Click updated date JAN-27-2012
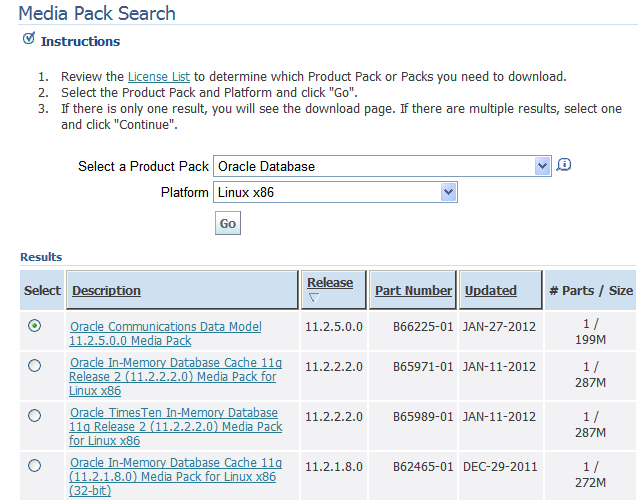Screen dimensions: 639x501 499,327
